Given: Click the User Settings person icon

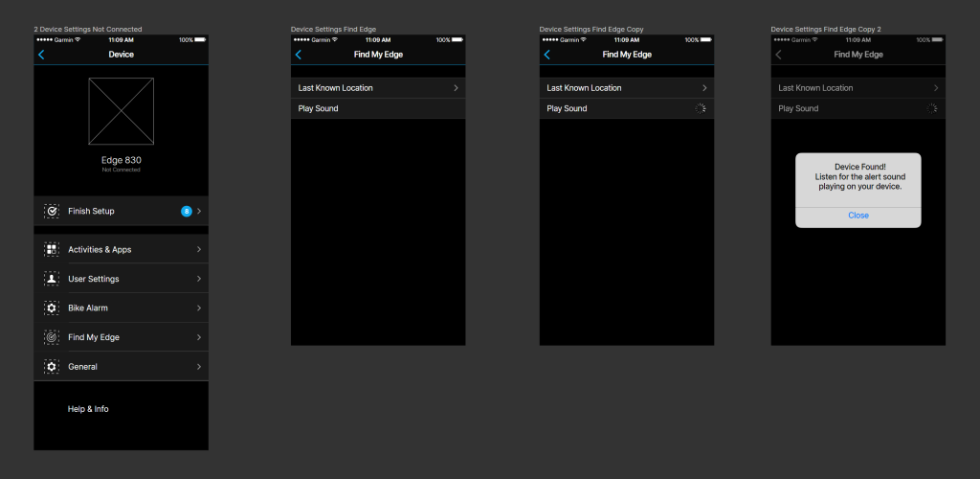Looking at the screenshot, I should pyautogui.click(x=52, y=279).
